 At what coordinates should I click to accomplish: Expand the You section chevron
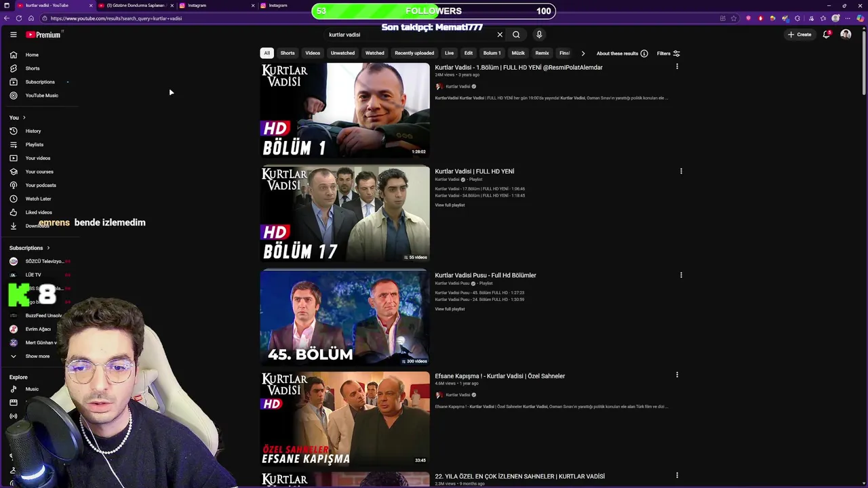(x=24, y=118)
